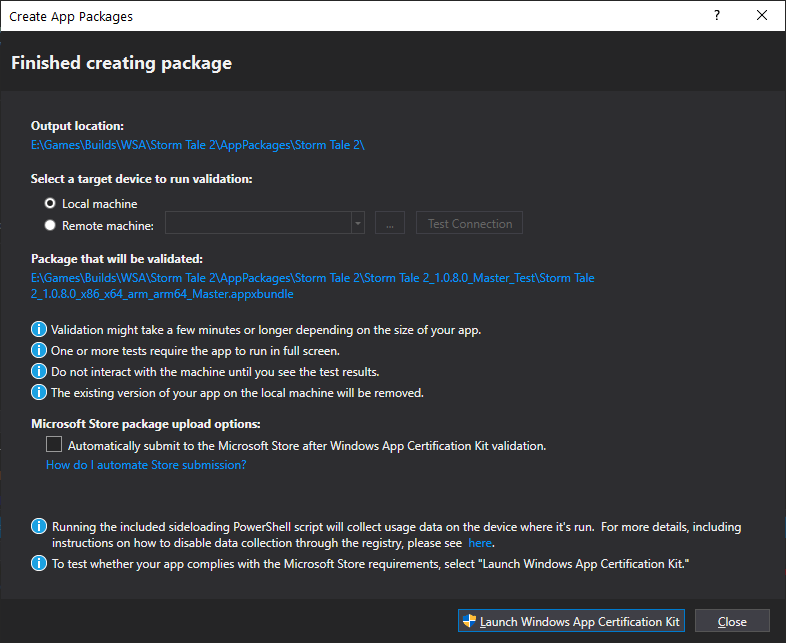This screenshot has height=643, width=786.
Task: Expand the Remote machine dropdown arrow
Action: pyautogui.click(x=358, y=224)
